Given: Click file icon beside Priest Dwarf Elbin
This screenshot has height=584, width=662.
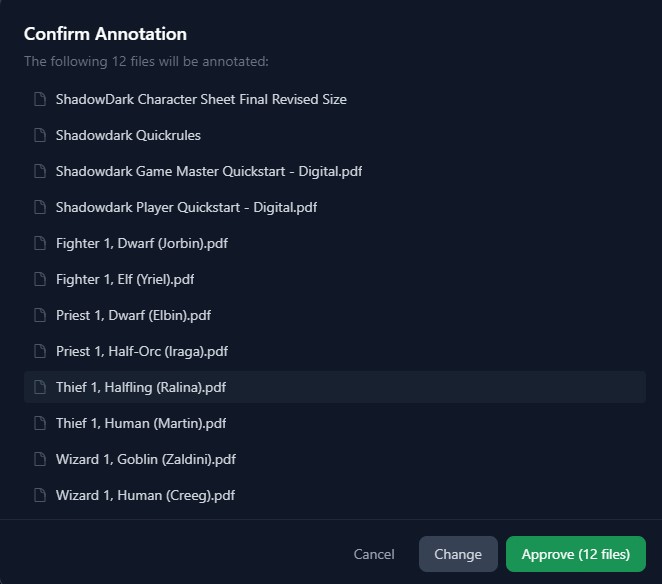Looking at the screenshot, I should 40,315.
